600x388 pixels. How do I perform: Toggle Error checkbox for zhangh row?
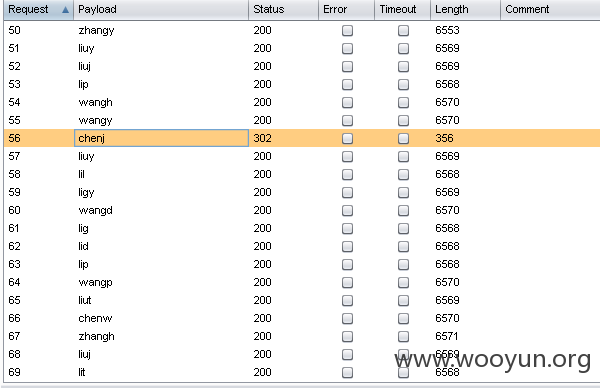[x=347, y=336]
